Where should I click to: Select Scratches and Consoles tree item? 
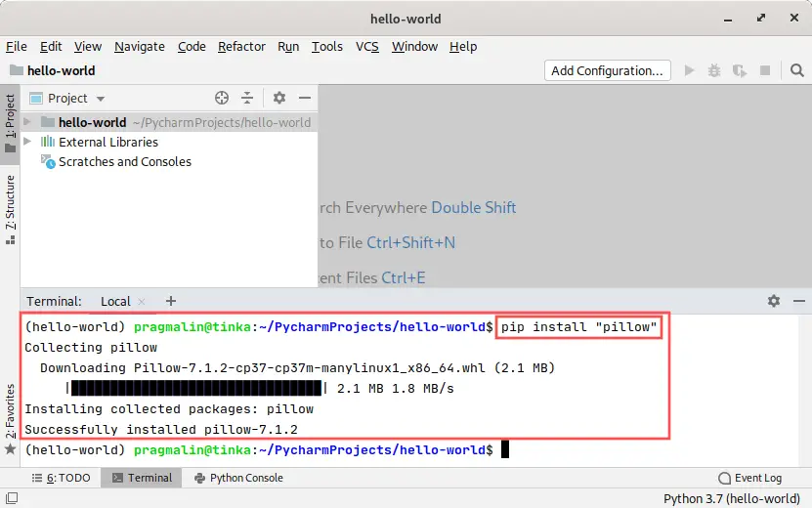(125, 161)
